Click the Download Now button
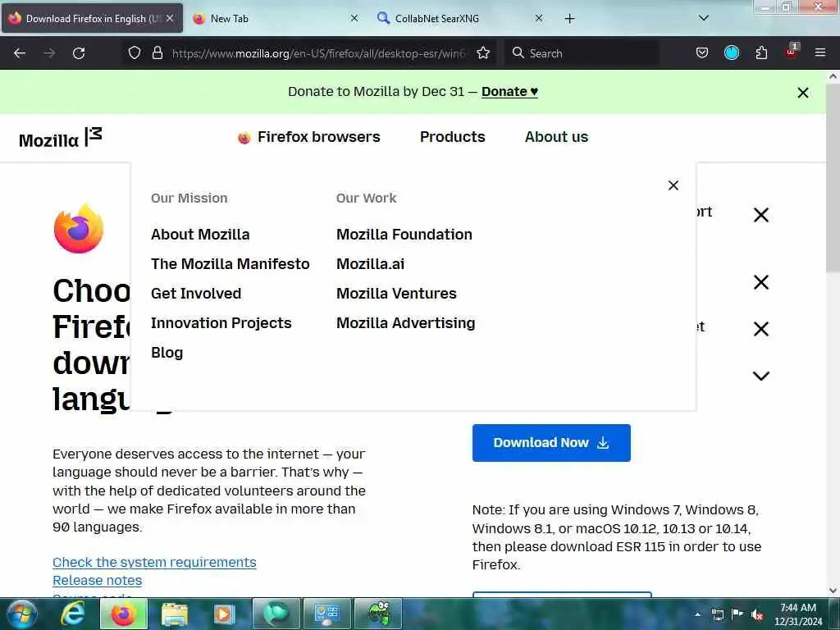The image size is (840, 630). [551, 443]
